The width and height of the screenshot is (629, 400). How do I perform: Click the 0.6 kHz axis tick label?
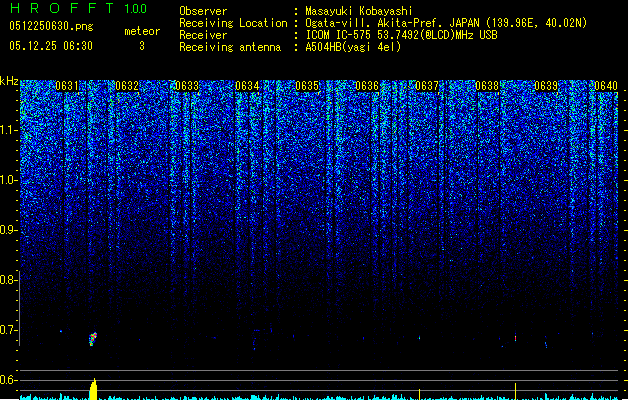click(8, 380)
